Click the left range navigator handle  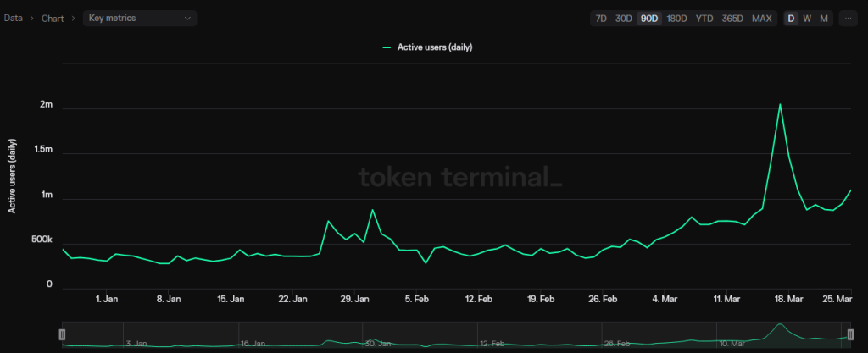pyautogui.click(x=62, y=334)
